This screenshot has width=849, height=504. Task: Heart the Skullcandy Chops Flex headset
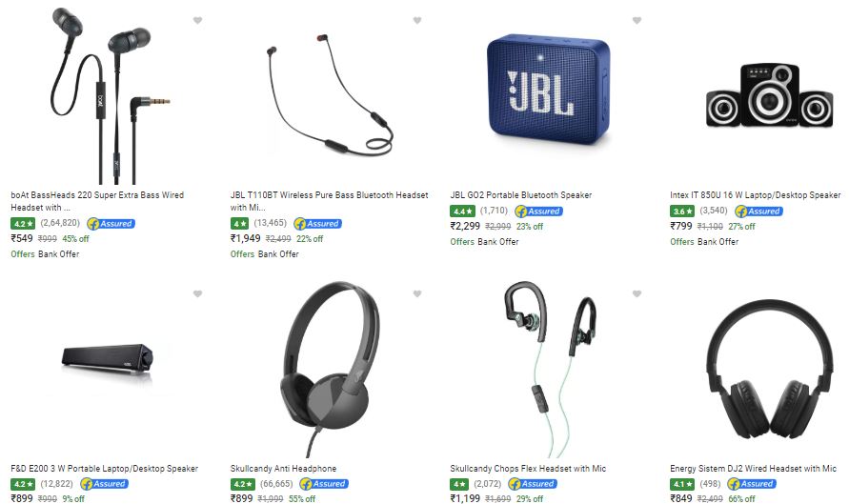point(637,294)
